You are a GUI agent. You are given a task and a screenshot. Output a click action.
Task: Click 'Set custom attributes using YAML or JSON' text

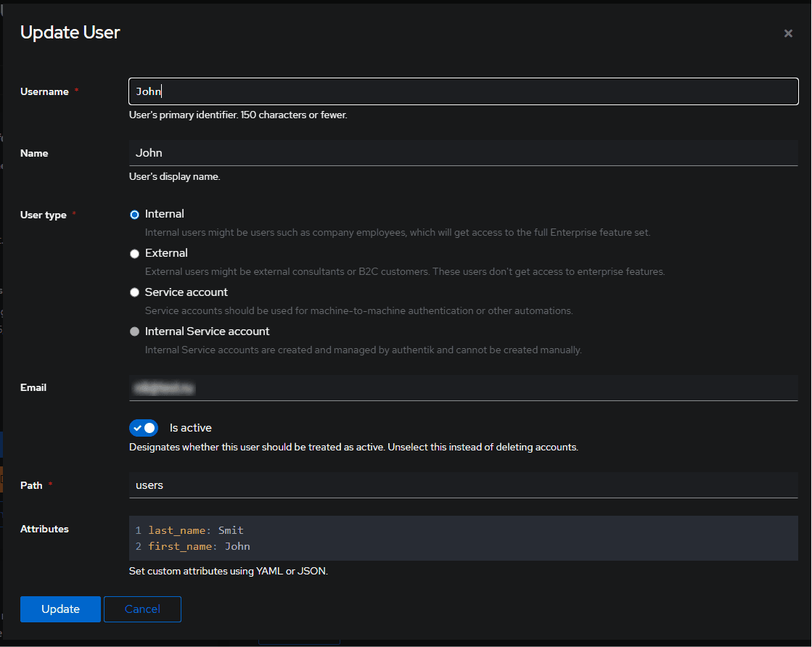[x=229, y=571]
